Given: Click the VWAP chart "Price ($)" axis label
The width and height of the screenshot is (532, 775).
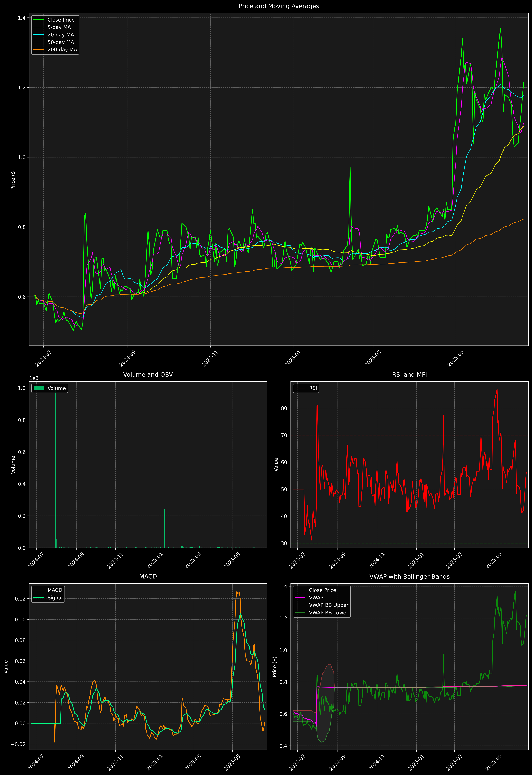Looking at the screenshot, I should (275, 667).
